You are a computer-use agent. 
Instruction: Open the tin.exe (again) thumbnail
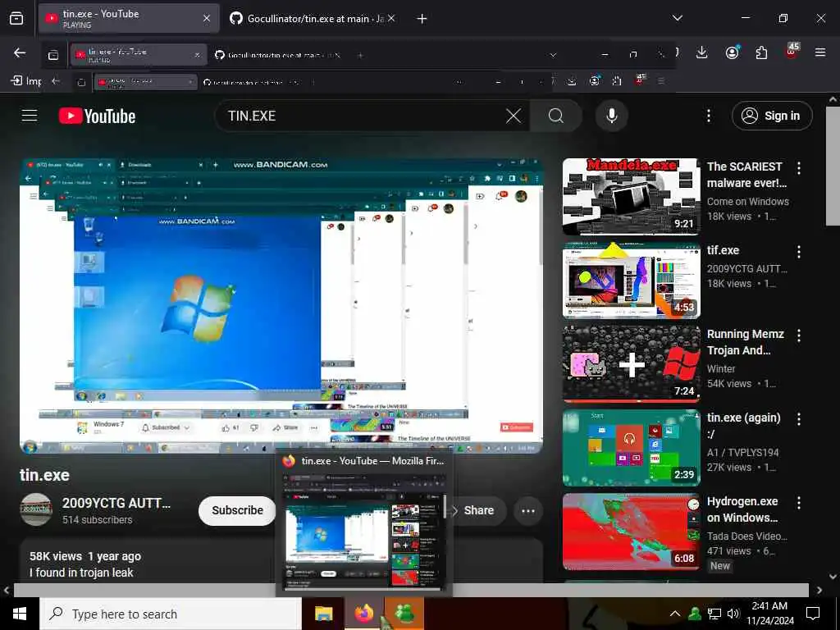631,447
